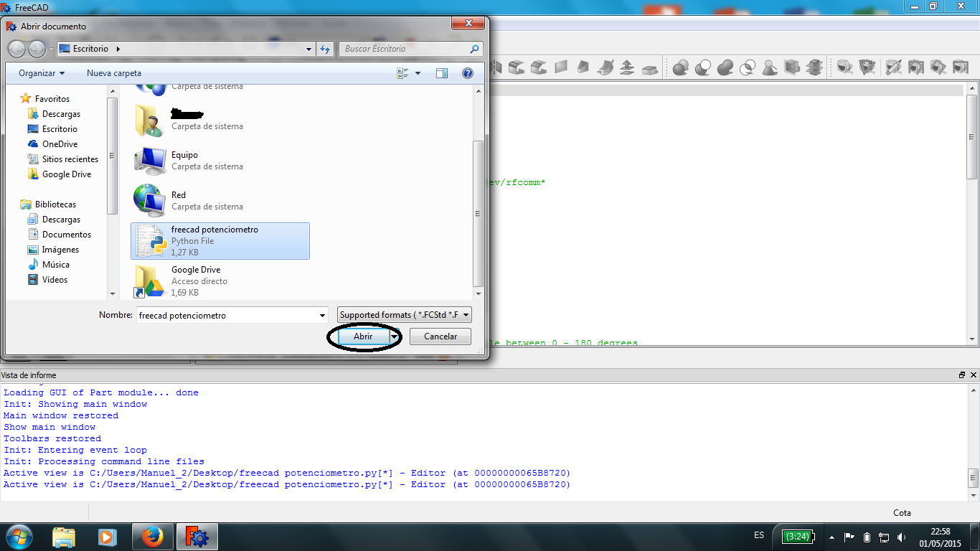The width and height of the screenshot is (980, 551).
Task: Expand address bar history dropdown
Action: [309, 49]
